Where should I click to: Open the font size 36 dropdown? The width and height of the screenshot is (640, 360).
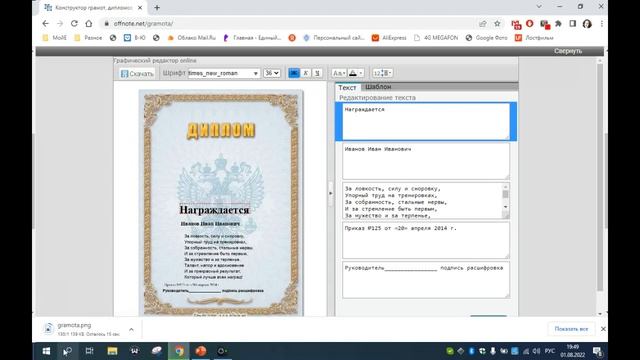click(x=271, y=73)
